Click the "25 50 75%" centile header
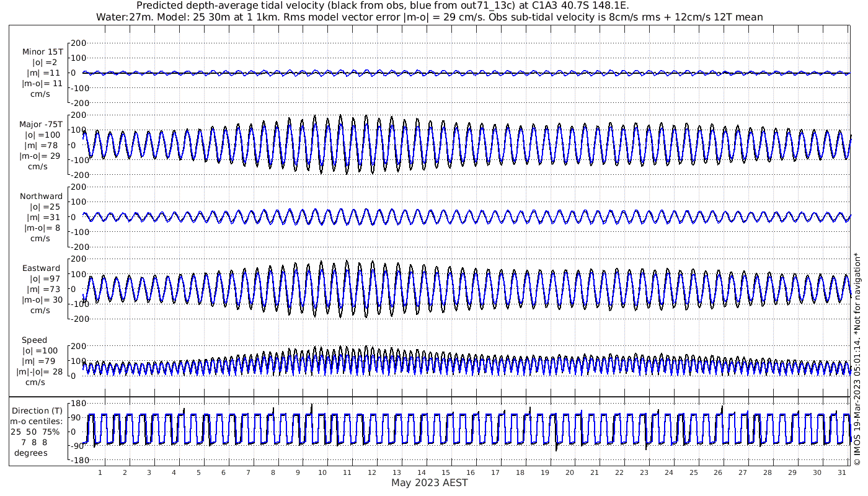This screenshot has height=496, width=868. click(x=35, y=432)
